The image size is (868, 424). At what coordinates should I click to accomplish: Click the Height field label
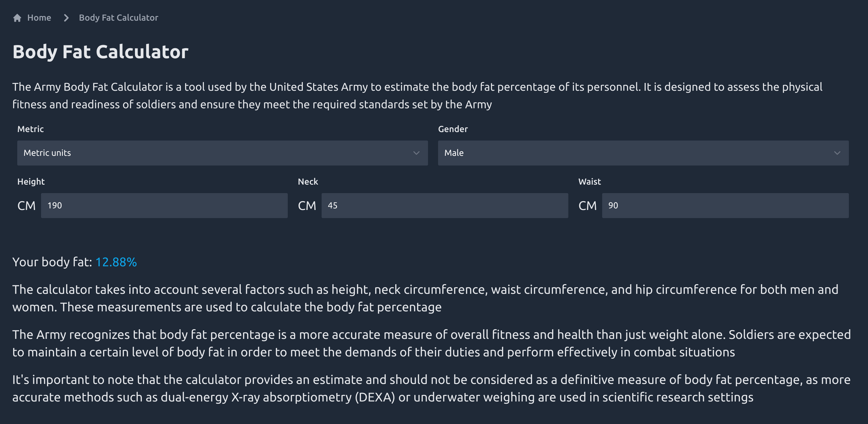tap(31, 181)
